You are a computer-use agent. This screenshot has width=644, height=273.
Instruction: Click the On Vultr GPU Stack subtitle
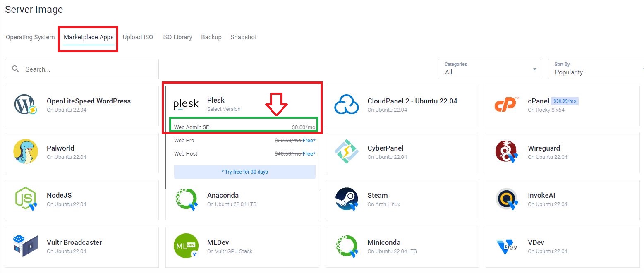click(x=230, y=251)
